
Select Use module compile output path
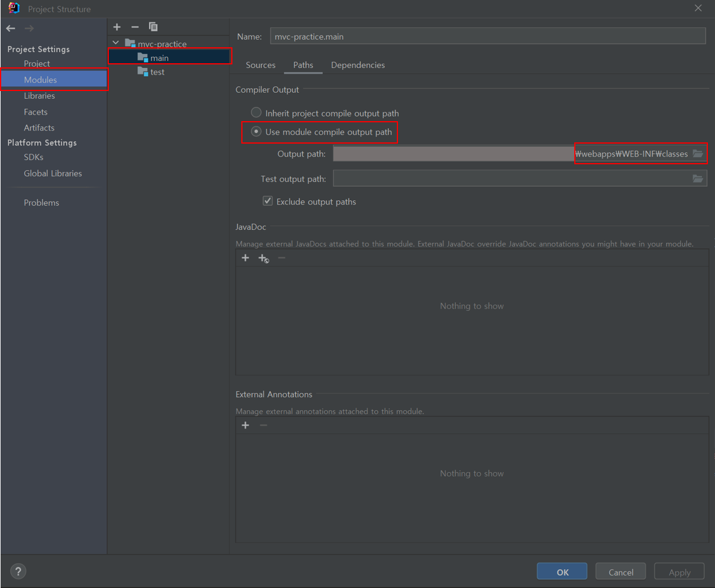tap(256, 132)
